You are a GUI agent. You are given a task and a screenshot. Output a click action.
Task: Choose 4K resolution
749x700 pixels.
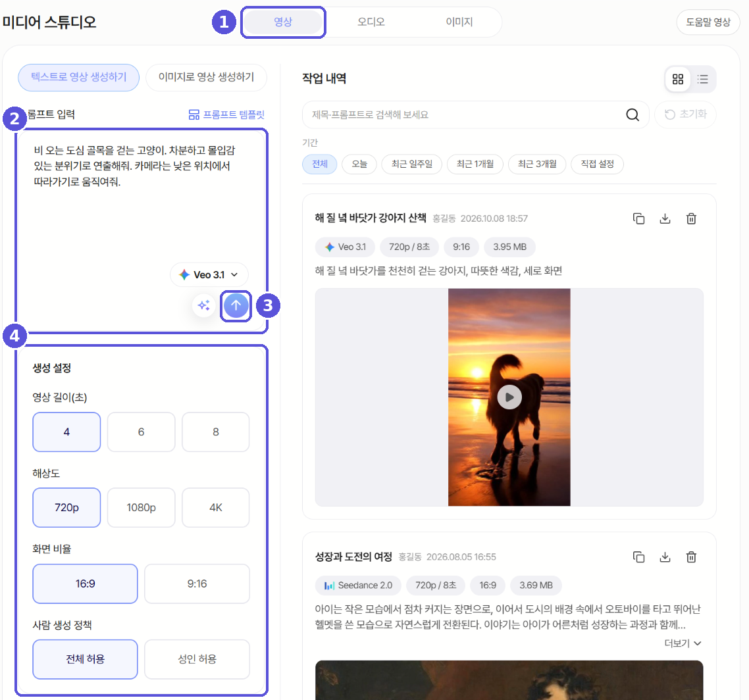[215, 508]
